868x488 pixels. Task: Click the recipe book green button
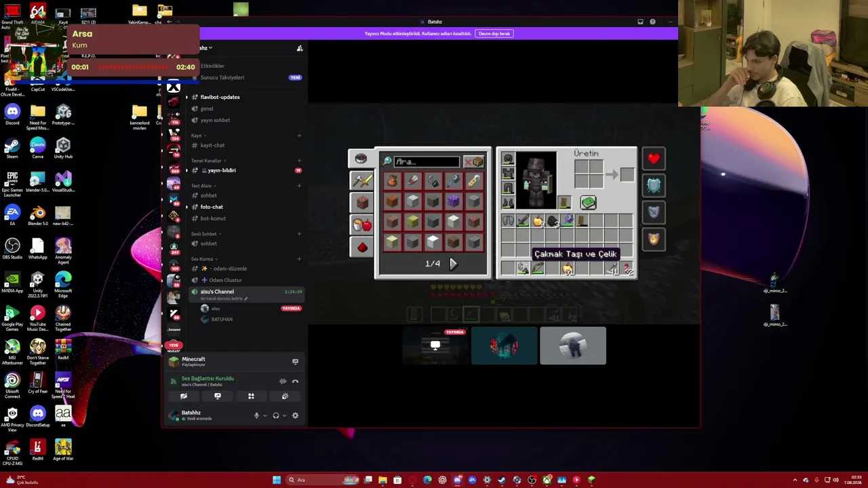click(588, 202)
